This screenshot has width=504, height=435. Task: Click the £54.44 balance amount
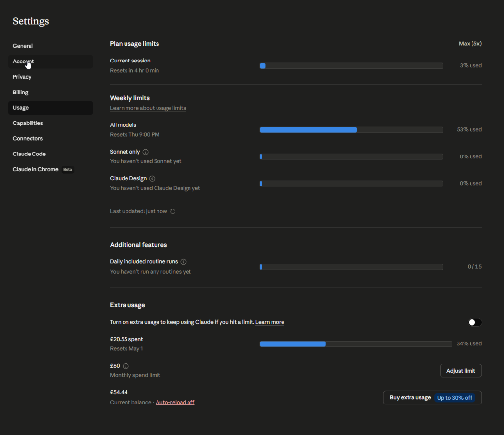(119, 392)
